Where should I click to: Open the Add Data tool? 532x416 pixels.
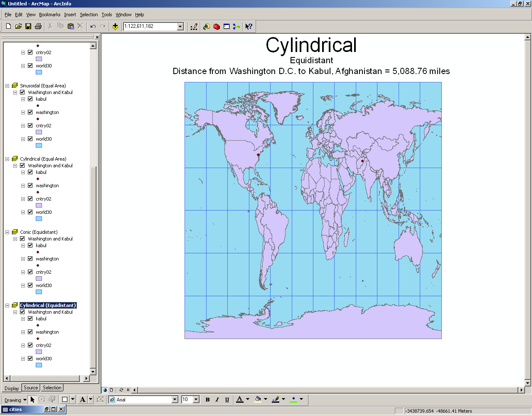pyautogui.click(x=115, y=26)
